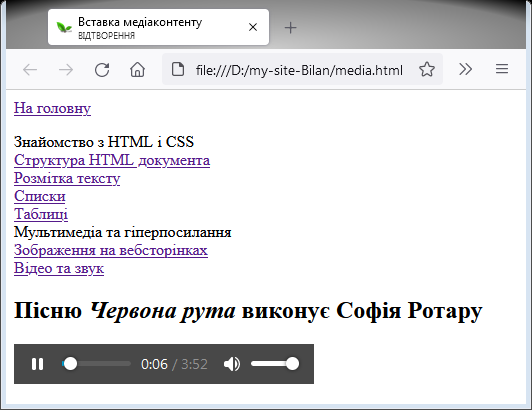Viewport: 532px width, 410px height.
Task: Bookmark this page with the star
Action: pyautogui.click(x=427, y=69)
